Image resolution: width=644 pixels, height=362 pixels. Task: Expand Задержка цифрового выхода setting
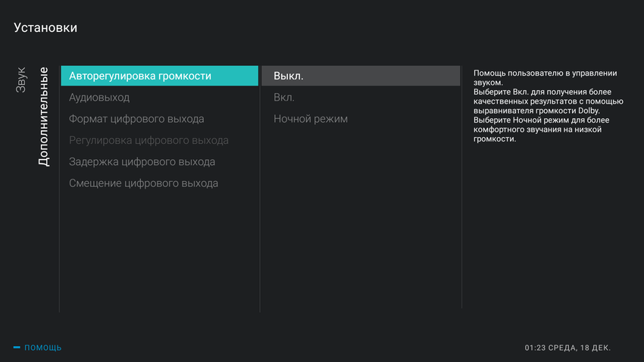point(142,162)
